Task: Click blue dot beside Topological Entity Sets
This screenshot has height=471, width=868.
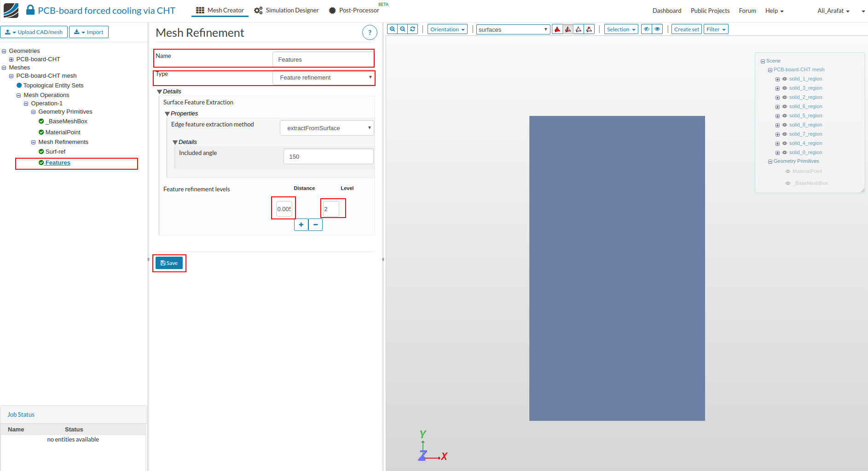Action: 19,86
